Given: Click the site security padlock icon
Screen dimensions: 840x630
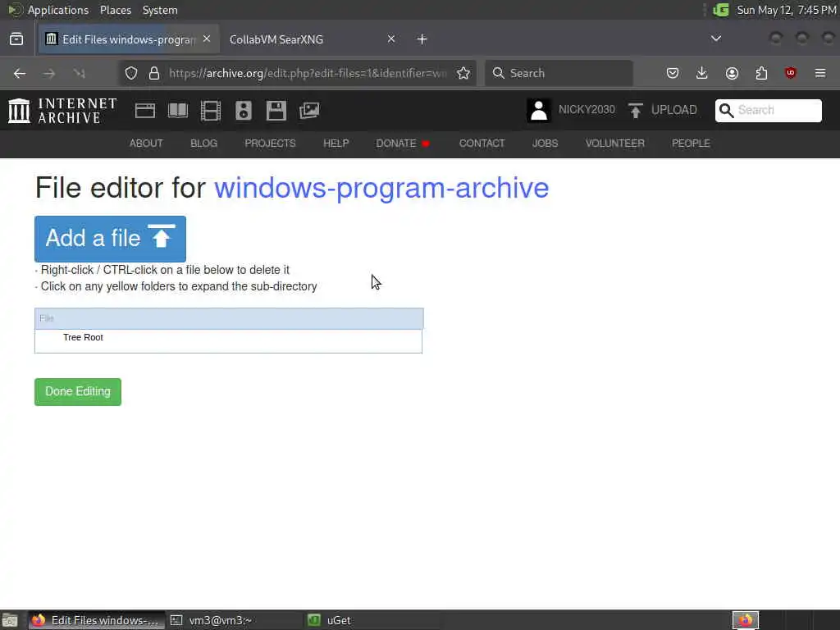Looking at the screenshot, I should coord(154,73).
